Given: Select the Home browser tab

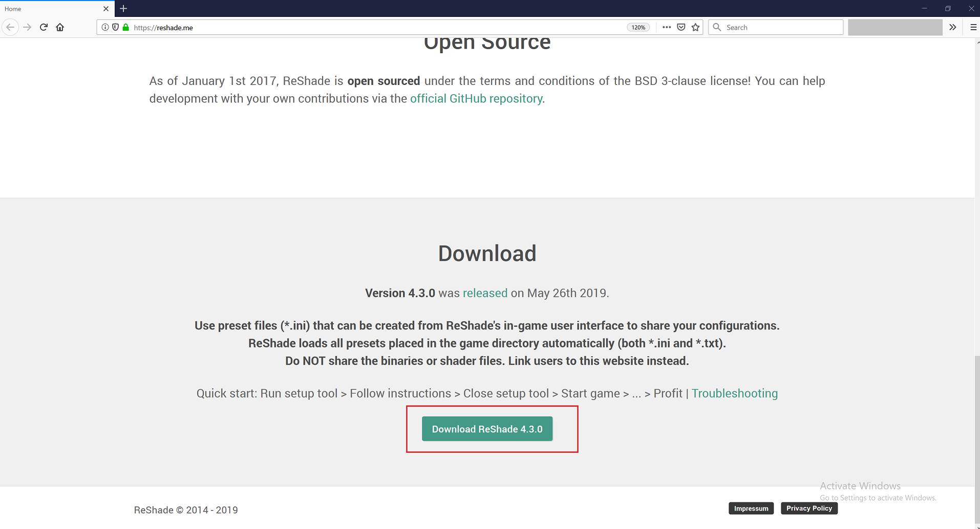Looking at the screenshot, I should (56, 9).
